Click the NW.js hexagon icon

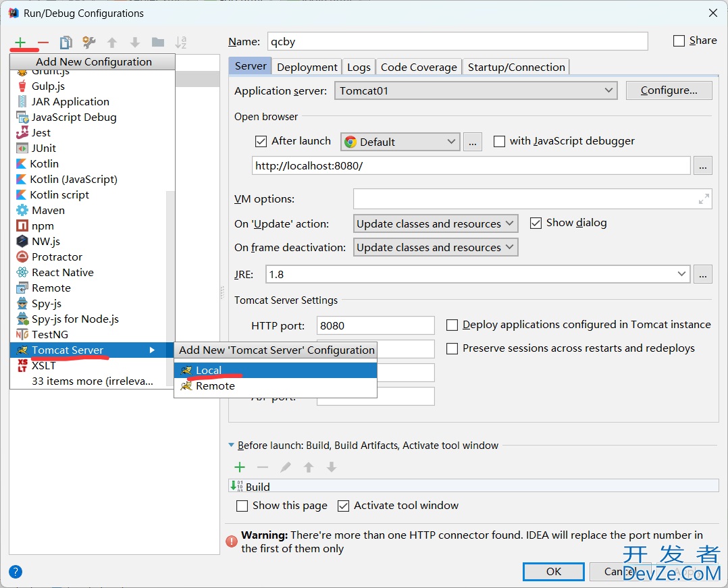point(22,241)
